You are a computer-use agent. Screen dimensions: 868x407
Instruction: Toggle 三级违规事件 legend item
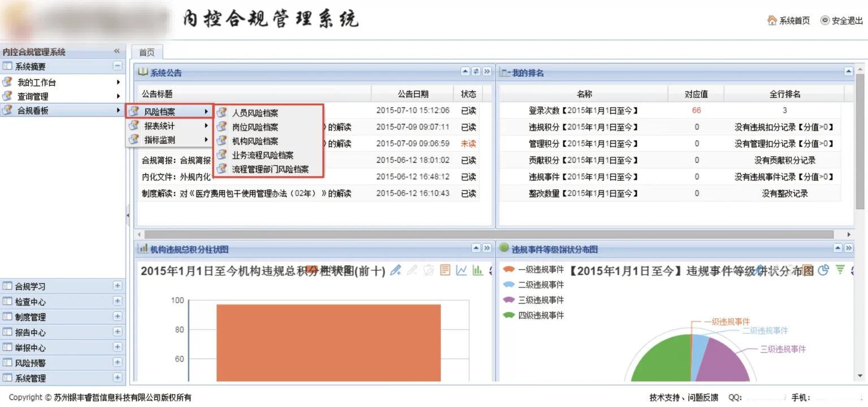point(533,300)
